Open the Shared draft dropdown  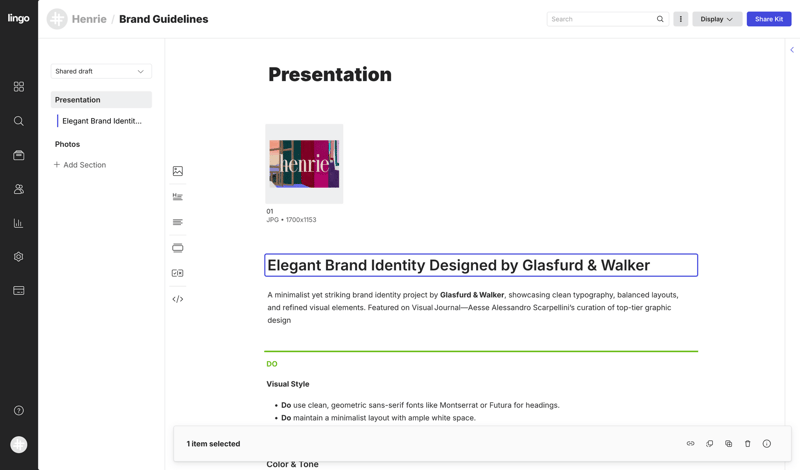tap(101, 71)
